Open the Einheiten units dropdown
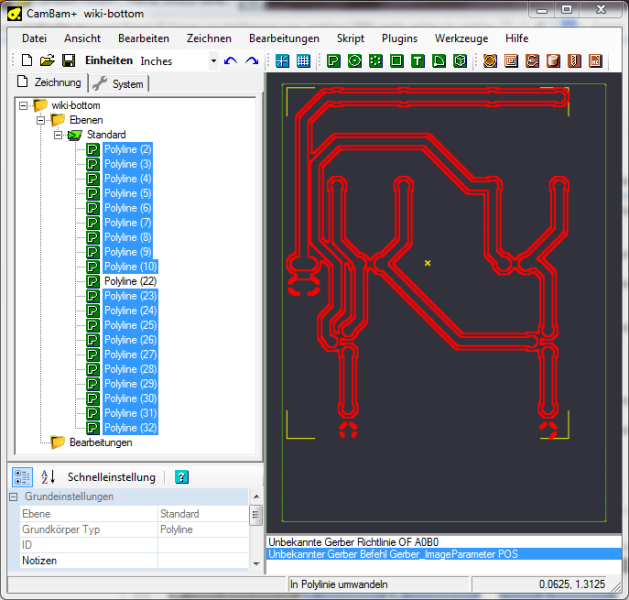Viewport: 629px width, 600px height. coord(213,61)
